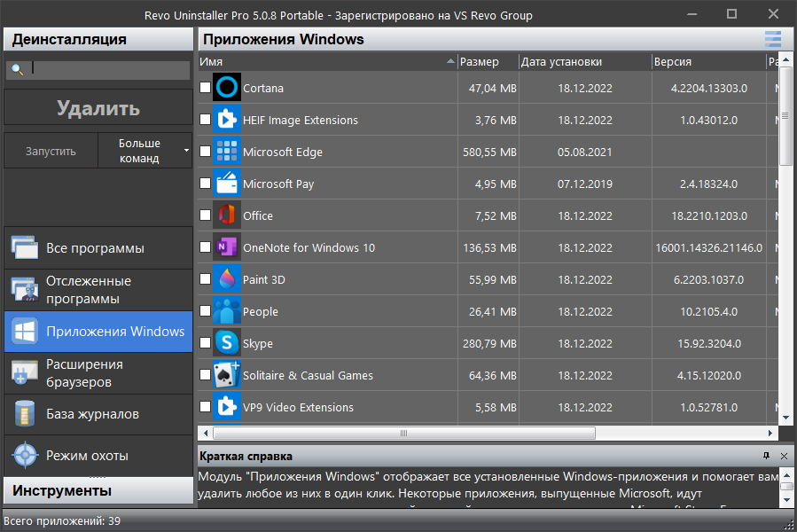Collapse the Деинсталляция section header
This screenshot has width=797, height=532.
(x=98, y=39)
